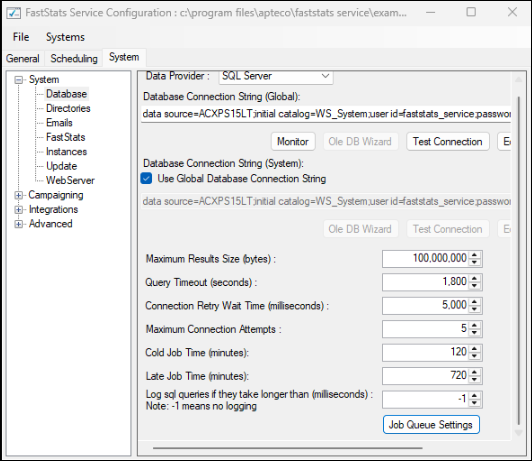Open the Systems menu
Image resolution: width=532 pixels, height=461 pixels.
click(65, 37)
